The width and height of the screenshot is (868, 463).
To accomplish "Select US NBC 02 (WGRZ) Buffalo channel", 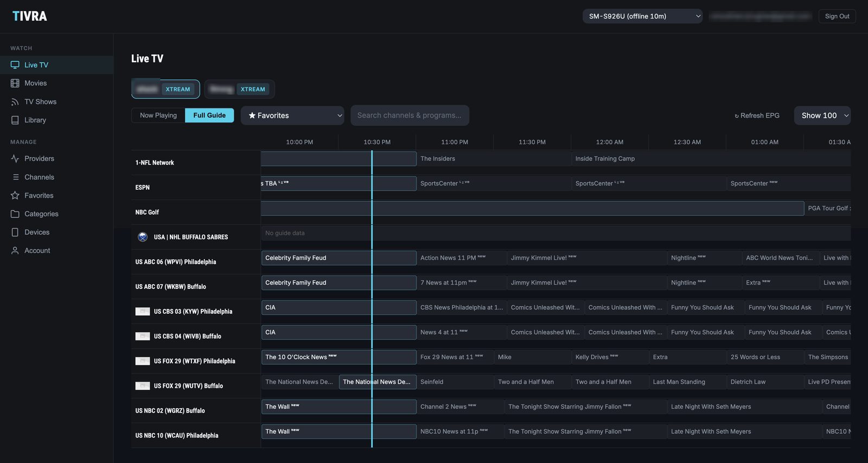I will 196,411.
